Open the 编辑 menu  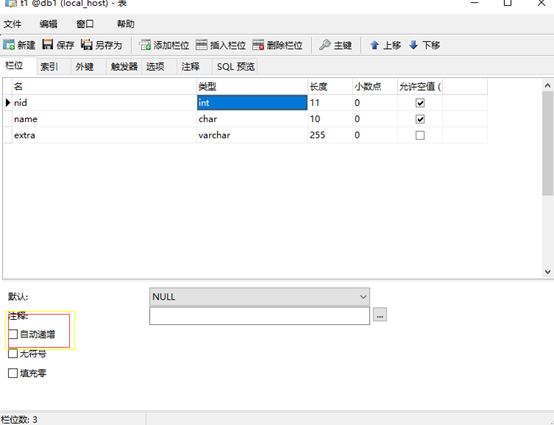[x=48, y=24]
